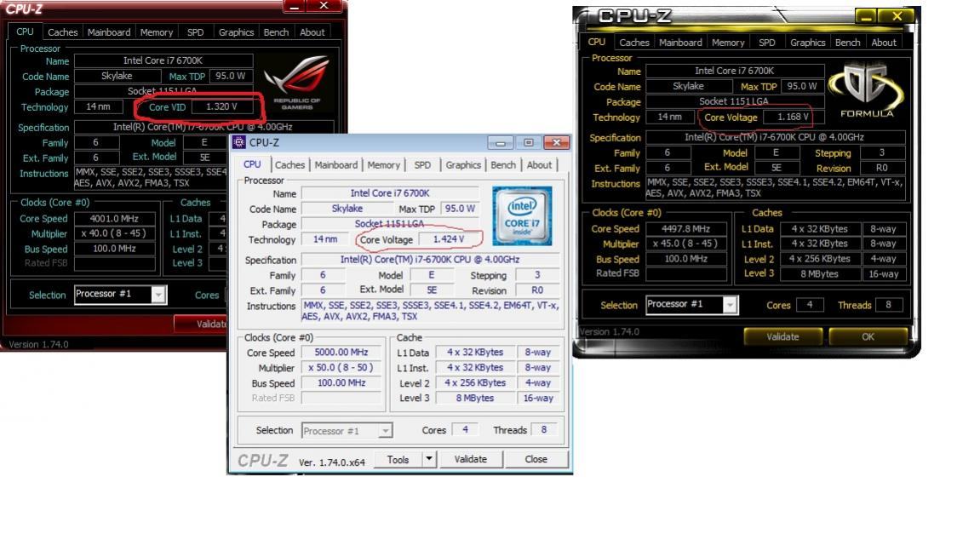Open SPD tab in middle window

(422, 165)
